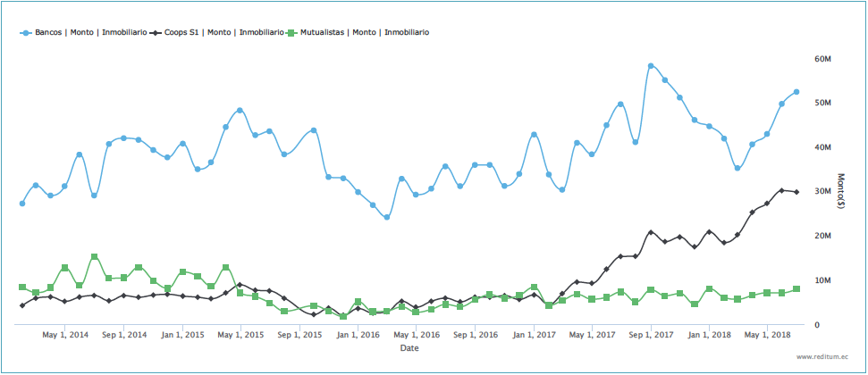Click the final Bancos point at chart's right end
868x375 pixels.
click(796, 92)
